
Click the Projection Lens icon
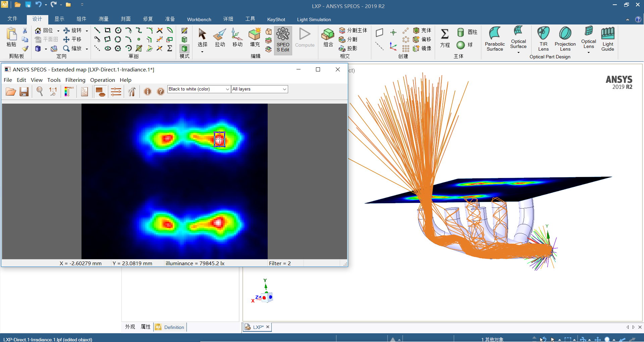click(x=565, y=39)
